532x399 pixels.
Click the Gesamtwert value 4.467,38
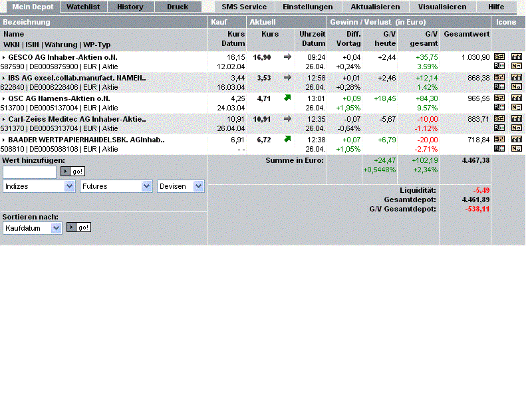475,160
